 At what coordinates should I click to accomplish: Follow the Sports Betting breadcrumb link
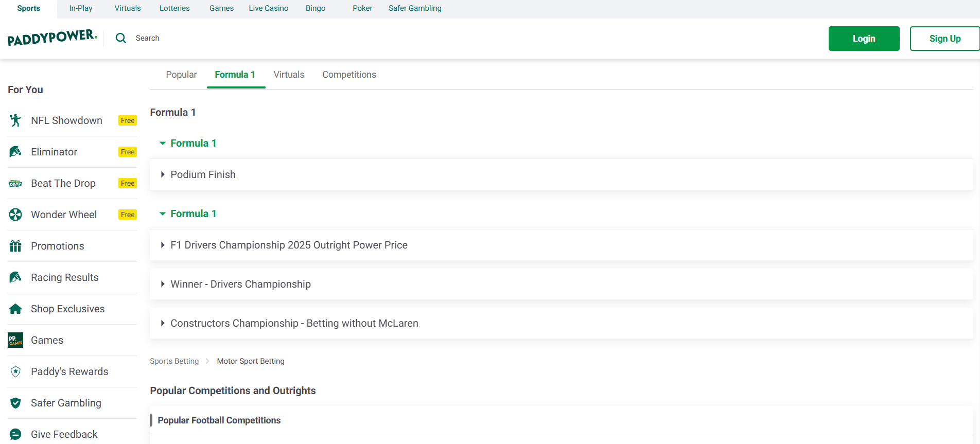pos(174,361)
